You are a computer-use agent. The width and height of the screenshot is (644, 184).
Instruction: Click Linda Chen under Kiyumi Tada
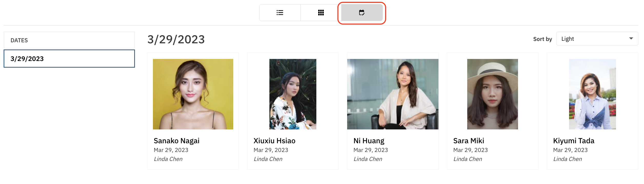[567, 159]
